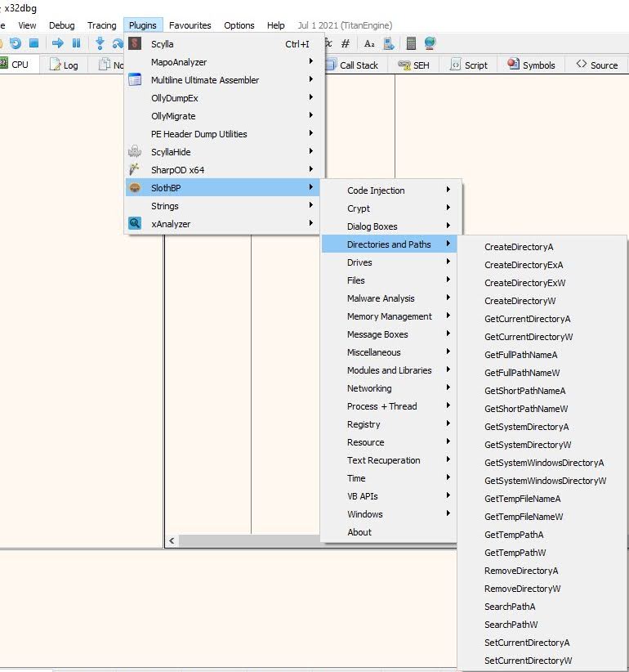The image size is (629, 672).
Task: Expand the Malware Analysis submenu arrow
Action: (x=448, y=298)
